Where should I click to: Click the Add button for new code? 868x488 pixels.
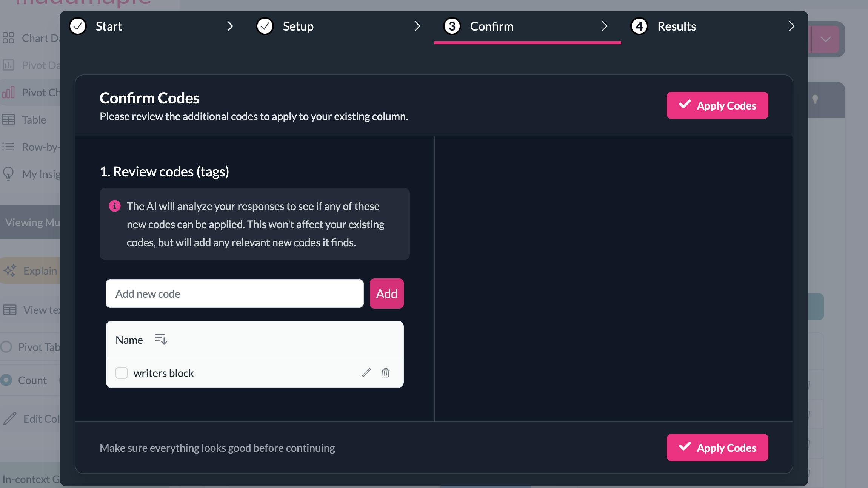pos(386,293)
